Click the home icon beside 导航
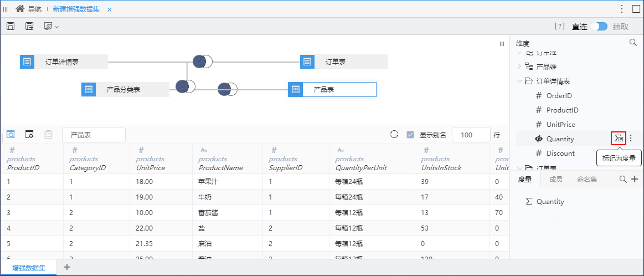Screen dimensions: 644x276 pyautogui.click(x=20, y=9)
